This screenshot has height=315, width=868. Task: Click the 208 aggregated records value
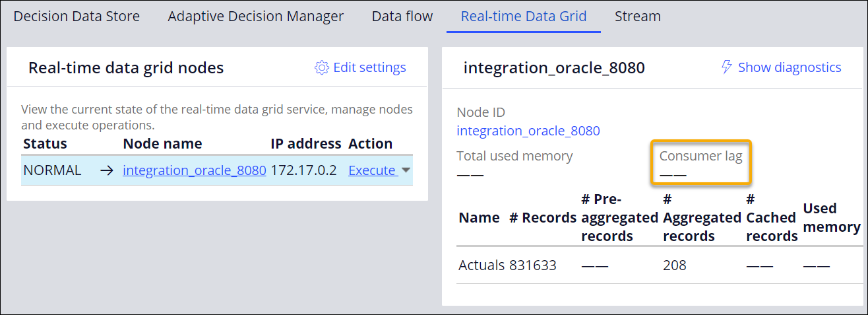(x=674, y=265)
